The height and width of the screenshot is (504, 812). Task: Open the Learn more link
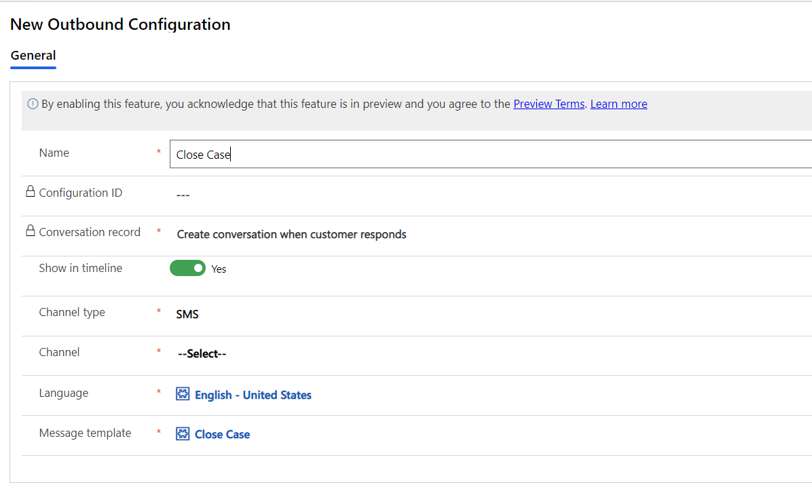click(619, 103)
